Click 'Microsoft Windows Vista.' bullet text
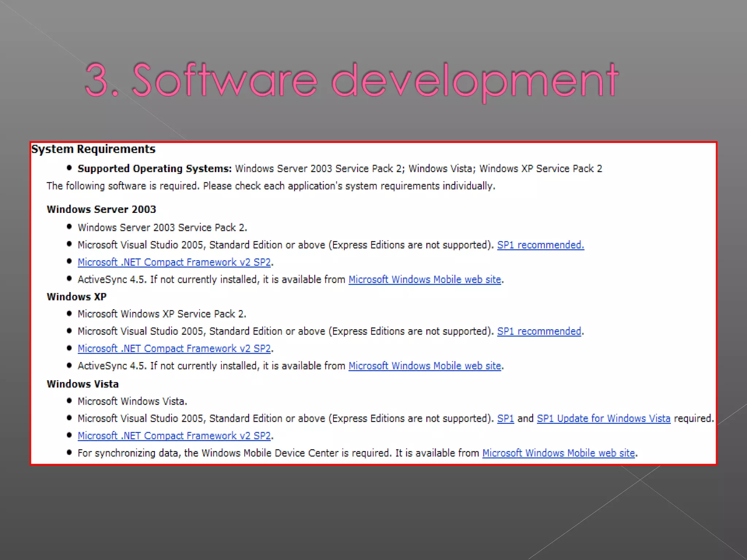 point(132,401)
